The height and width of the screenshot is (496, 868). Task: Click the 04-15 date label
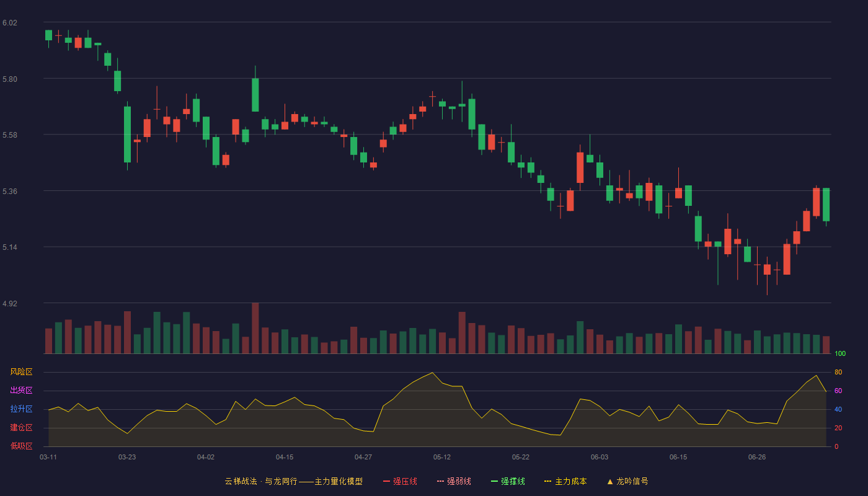pos(285,457)
